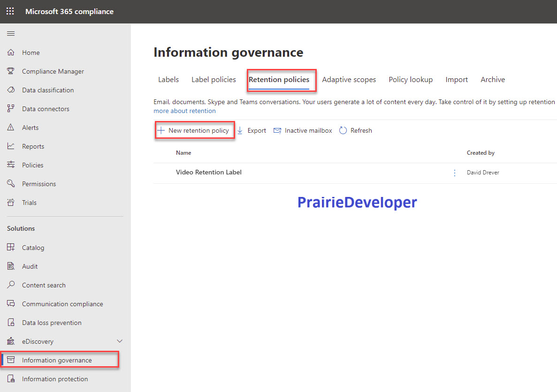The height and width of the screenshot is (392, 557).
Task: Go to the Import tab
Action: coord(457,80)
